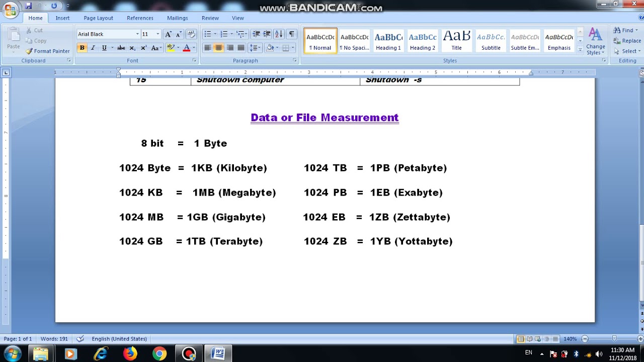Apply the yellow text highlight color
644x362 pixels.
tap(170, 48)
